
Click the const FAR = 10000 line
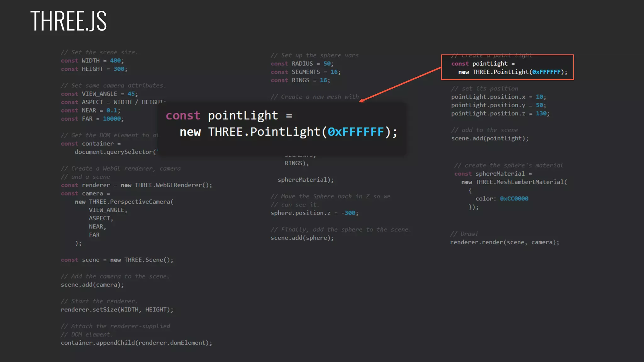(92, 119)
